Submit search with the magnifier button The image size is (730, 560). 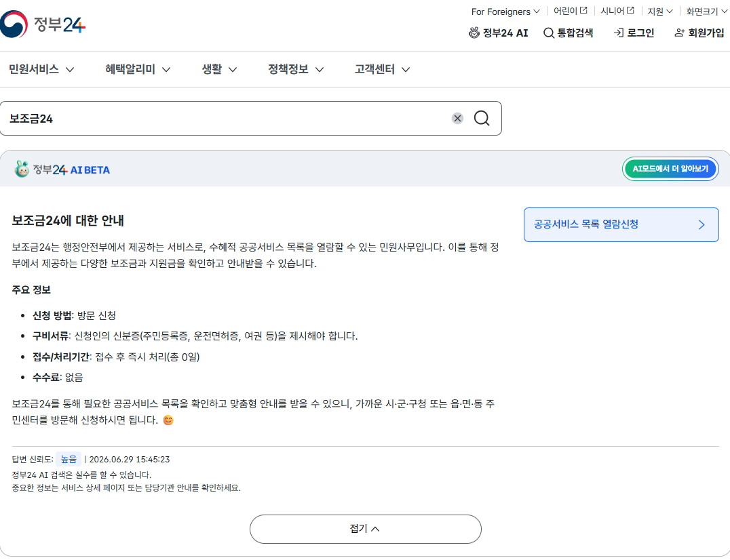click(482, 118)
